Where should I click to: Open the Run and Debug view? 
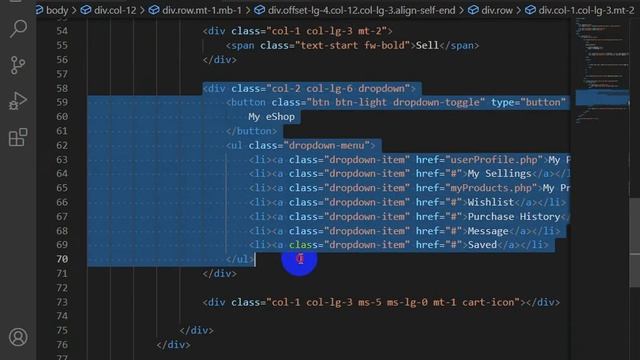(x=18, y=101)
